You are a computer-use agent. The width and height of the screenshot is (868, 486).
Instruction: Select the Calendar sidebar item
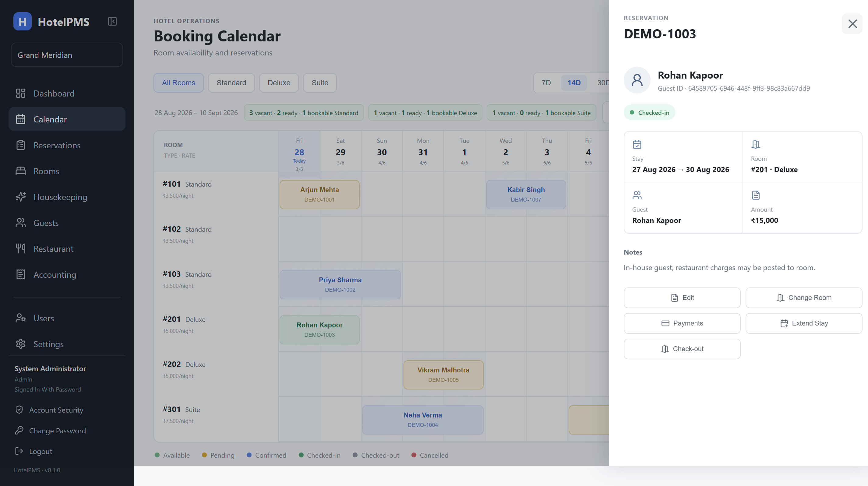click(67, 119)
